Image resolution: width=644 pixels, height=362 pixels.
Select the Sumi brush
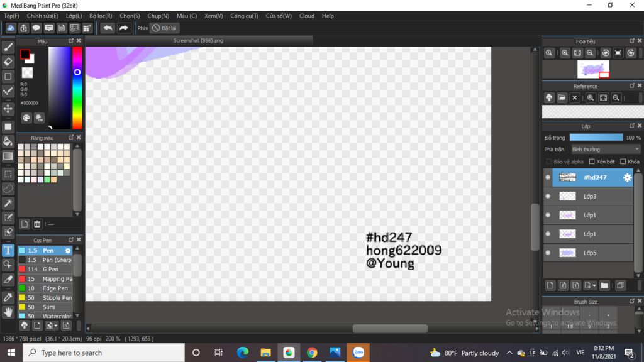tap(45, 307)
